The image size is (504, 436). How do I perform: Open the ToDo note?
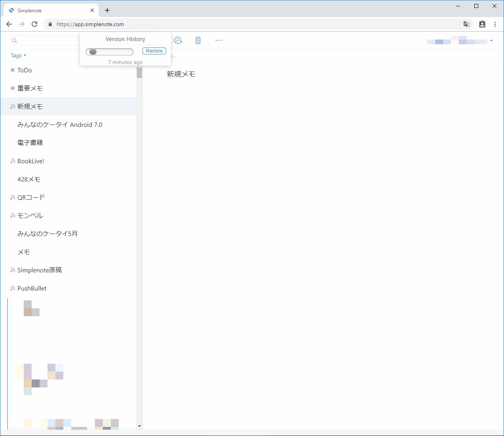click(68, 70)
